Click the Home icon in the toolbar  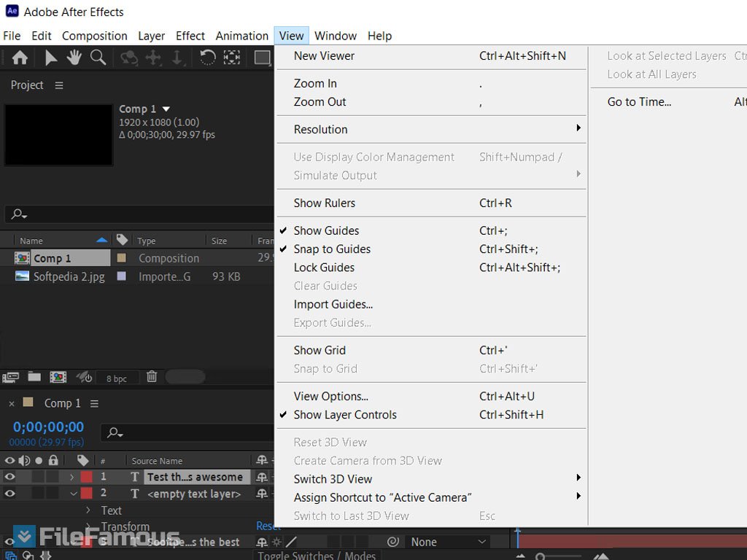[20, 58]
